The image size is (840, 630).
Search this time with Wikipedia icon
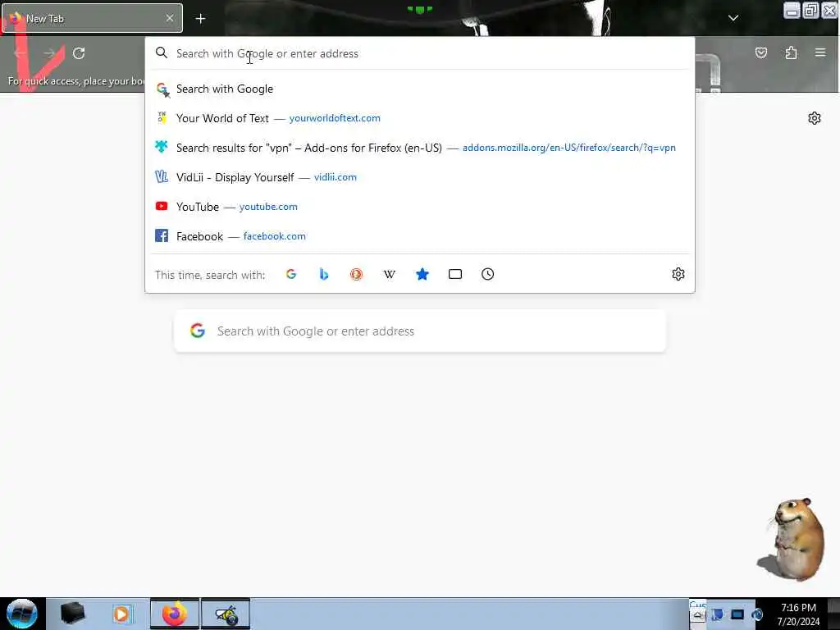pos(390,274)
